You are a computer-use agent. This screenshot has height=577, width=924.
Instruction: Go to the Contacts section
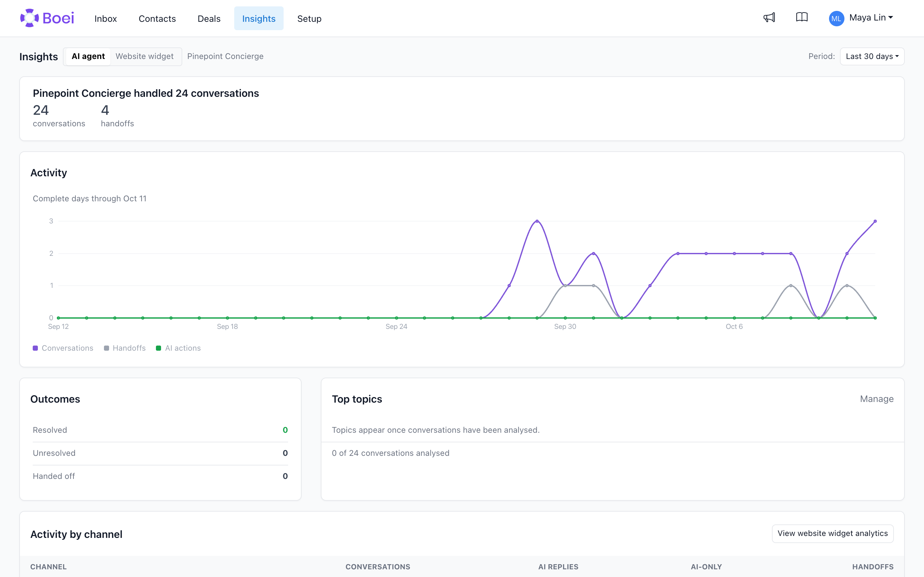click(x=157, y=18)
